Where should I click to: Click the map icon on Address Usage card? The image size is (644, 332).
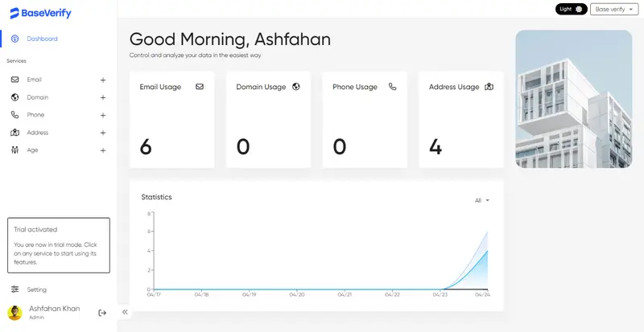(x=489, y=87)
